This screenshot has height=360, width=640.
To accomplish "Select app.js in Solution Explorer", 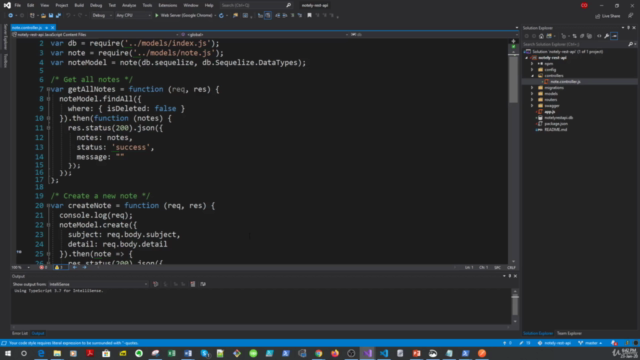I will click(549, 112).
